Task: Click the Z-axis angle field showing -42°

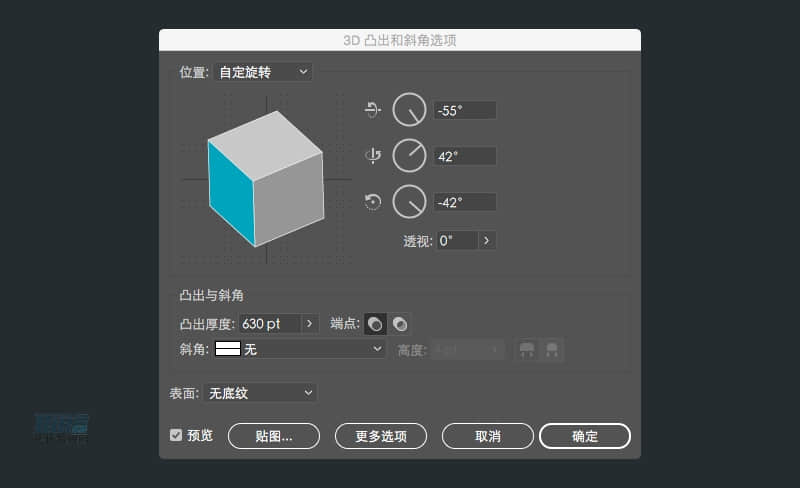Action: [465, 202]
